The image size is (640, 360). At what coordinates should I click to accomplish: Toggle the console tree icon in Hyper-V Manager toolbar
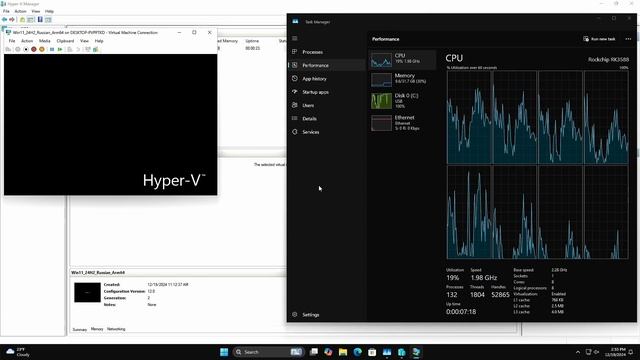coord(30,20)
